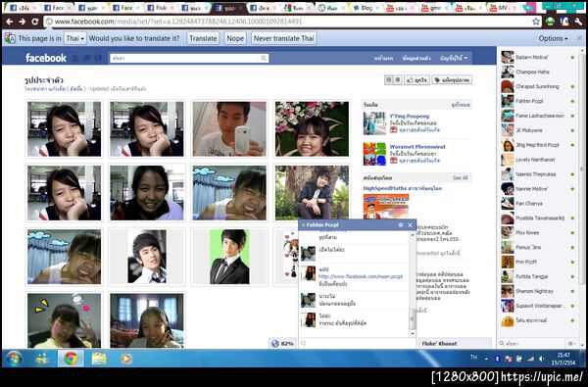Open the Floke' Khunat minimized chat tab

[455, 343]
